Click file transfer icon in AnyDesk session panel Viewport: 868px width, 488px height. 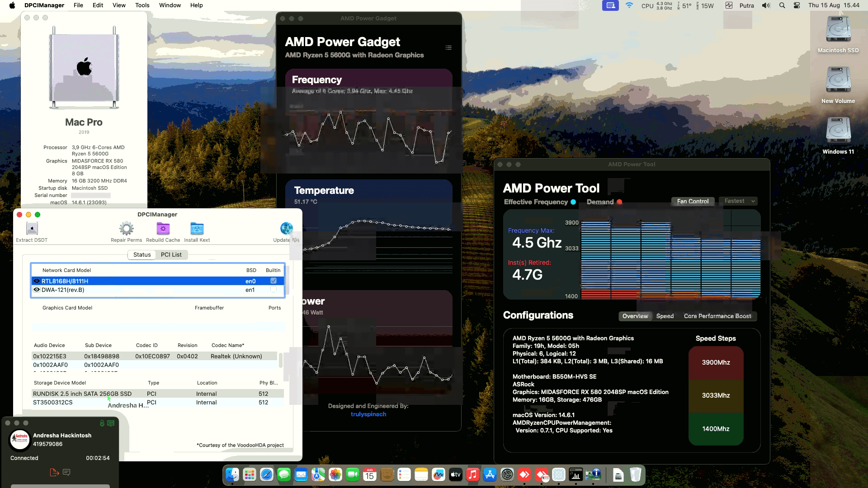coord(54,472)
